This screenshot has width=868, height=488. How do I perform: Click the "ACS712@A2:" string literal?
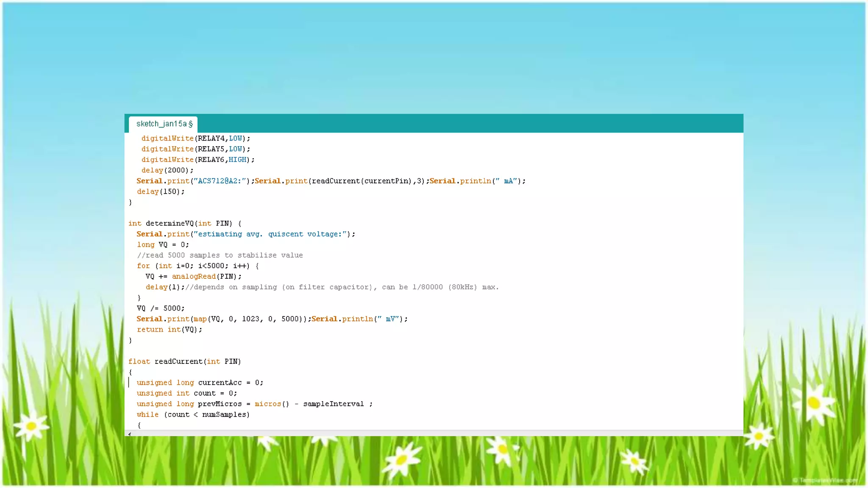(x=220, y=181)
